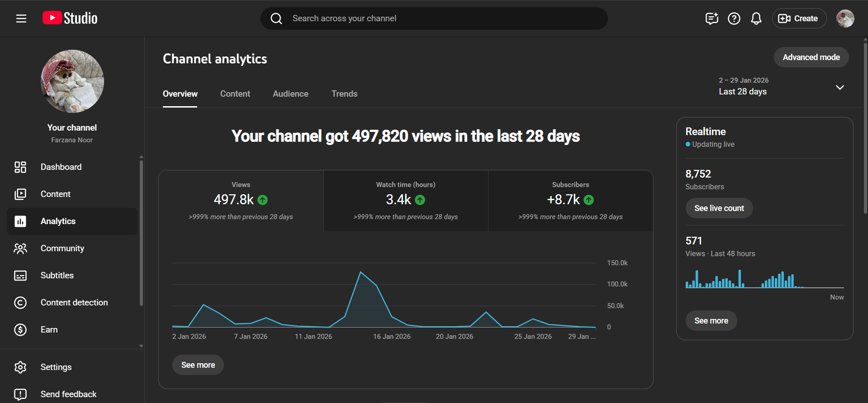Open Subtitles in the sidebar
The image size is (868, 403).
(57, 276)
